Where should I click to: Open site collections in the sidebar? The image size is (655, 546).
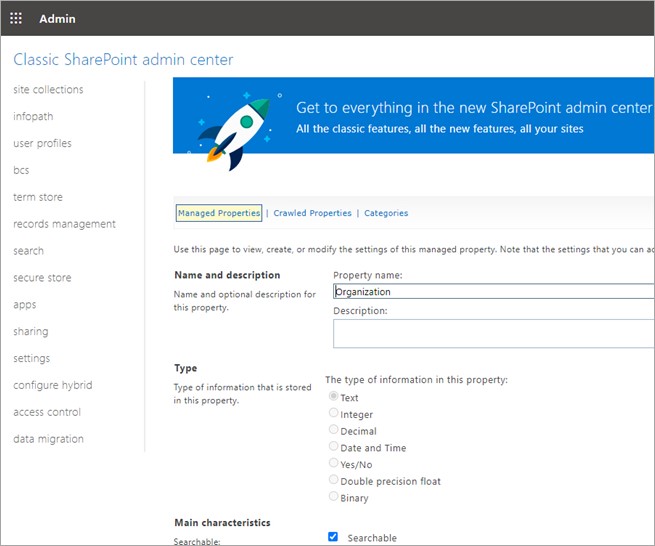(x=48, y=90)
